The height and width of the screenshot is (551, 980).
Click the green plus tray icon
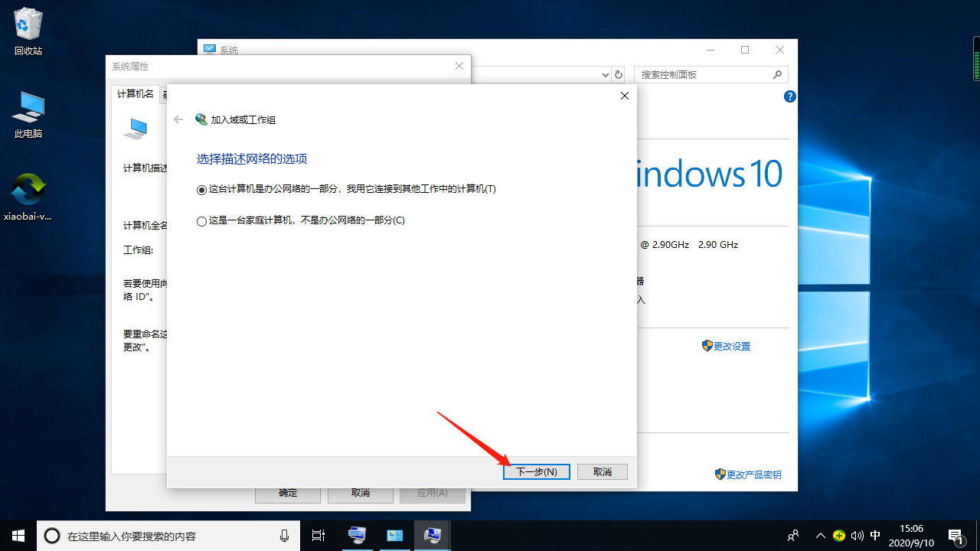pyautogui.click(x=839, y=536)
